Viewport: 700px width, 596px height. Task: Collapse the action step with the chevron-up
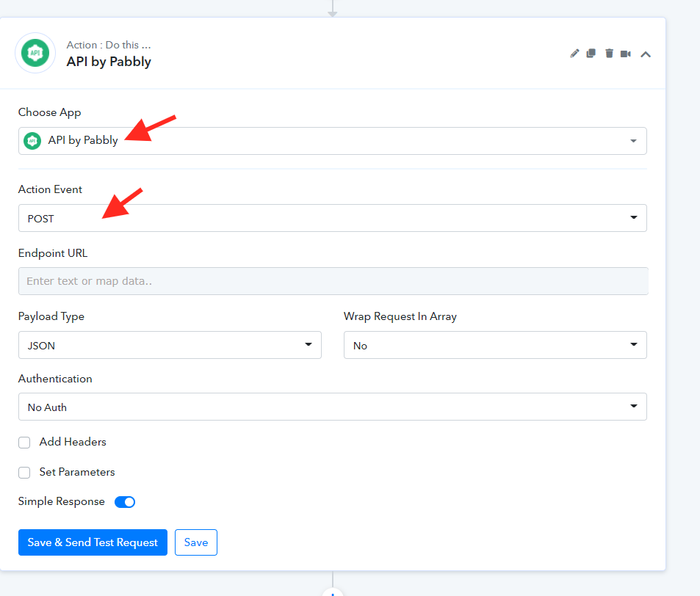[x=646, y=54]
